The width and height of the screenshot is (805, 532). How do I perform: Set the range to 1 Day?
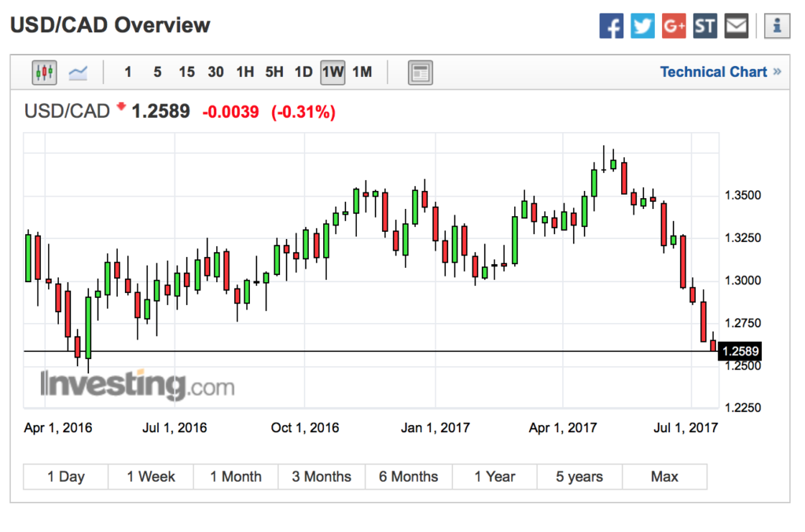(x=66, y=476)
